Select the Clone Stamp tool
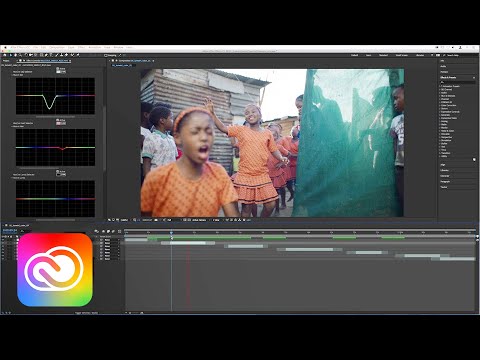The height and width of the screenshot is (360, 480). point(61,55)
